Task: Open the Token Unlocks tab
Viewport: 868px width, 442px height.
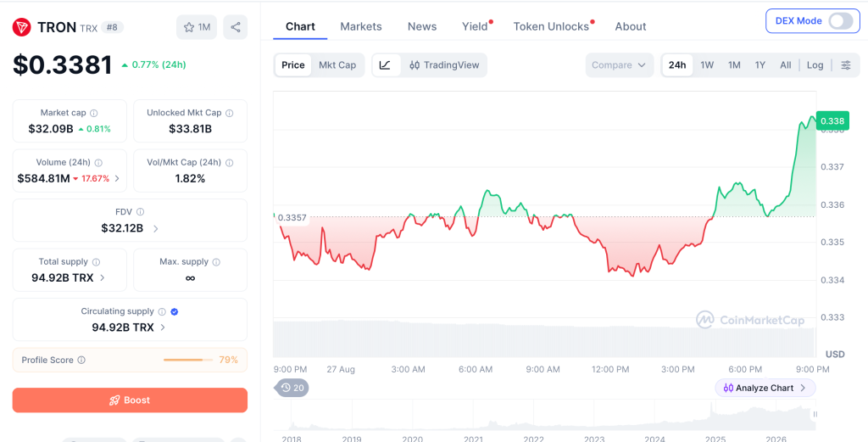Action: [551, 26]
